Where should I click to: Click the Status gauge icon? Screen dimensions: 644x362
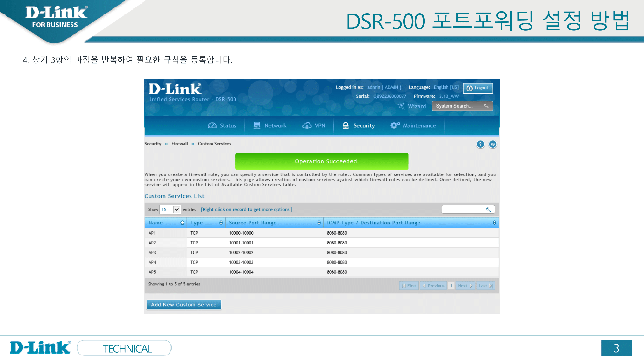(212, 125)
